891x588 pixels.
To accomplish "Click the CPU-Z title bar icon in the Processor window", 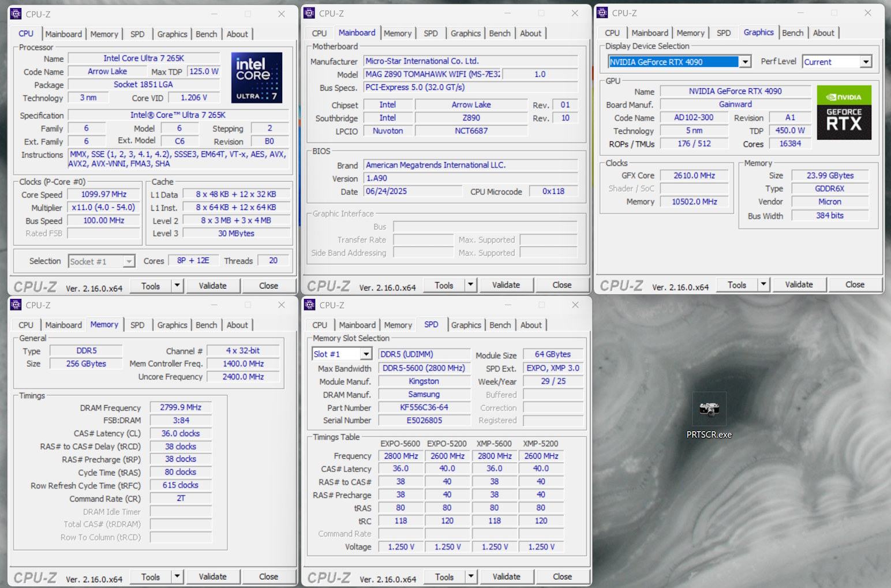I will click(x=16, y=14).
